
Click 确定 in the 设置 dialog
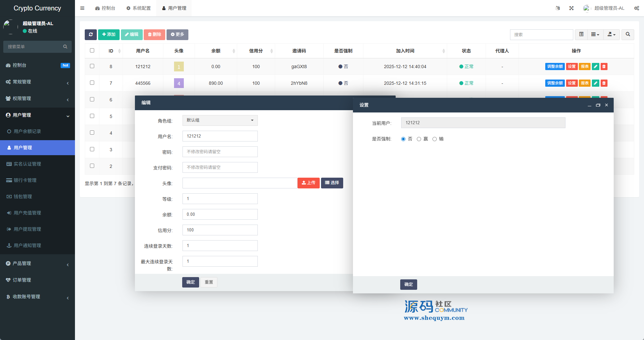[x=408, y=284]
